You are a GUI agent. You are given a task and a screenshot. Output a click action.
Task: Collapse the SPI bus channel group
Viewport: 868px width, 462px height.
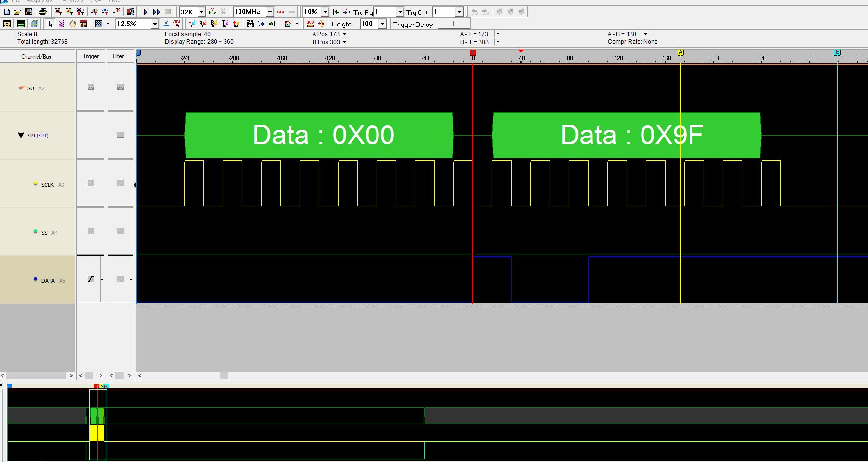[x=21, y=136]
